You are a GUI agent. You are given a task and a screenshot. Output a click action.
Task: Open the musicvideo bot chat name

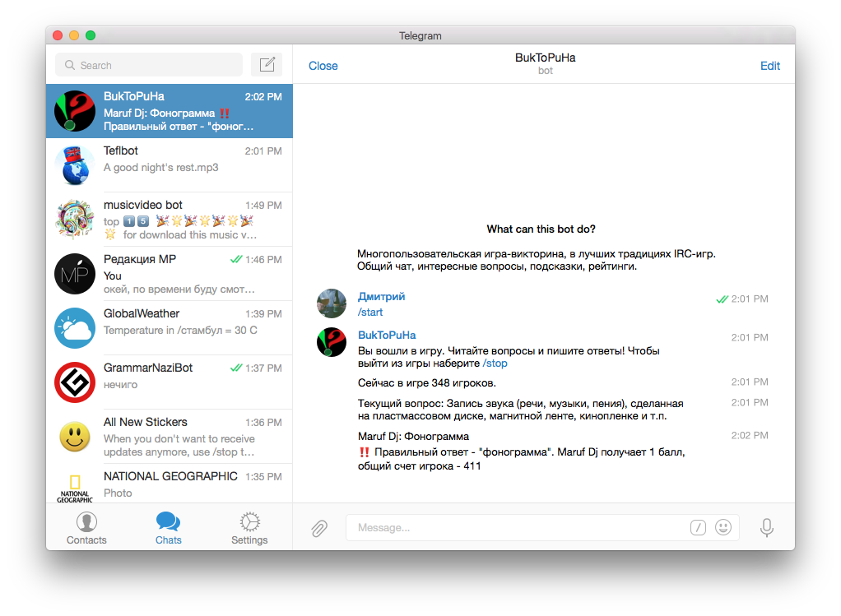click(142, 205)
